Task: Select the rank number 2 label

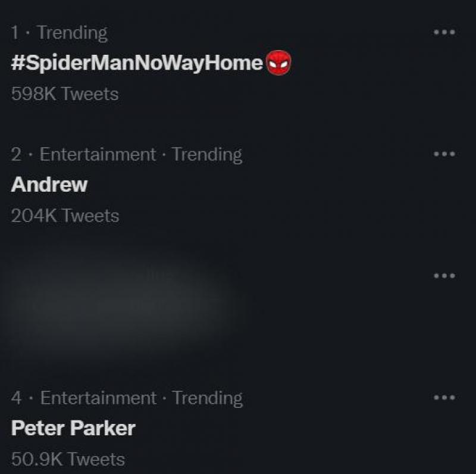Action: pyautogui.click(x=16, y=154)
